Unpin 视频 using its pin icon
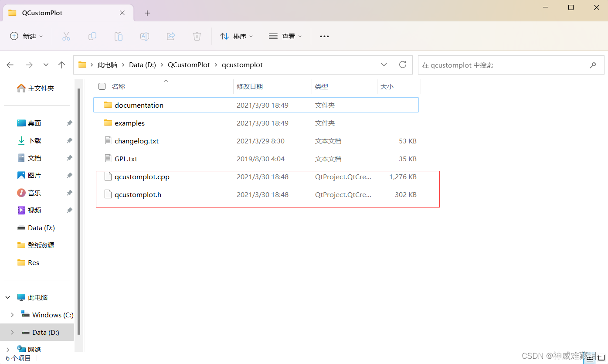Image resolution: width=608 pixels, height=364 pixels. [x=69, y=211]
